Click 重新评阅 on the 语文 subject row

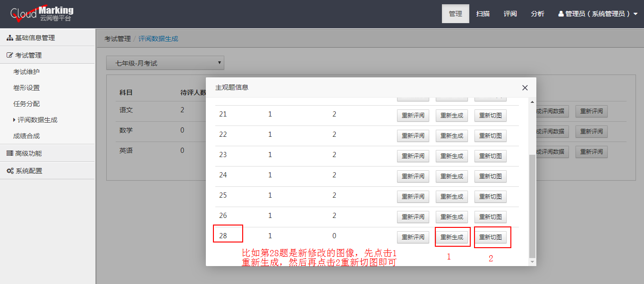[x=591, y=111]
